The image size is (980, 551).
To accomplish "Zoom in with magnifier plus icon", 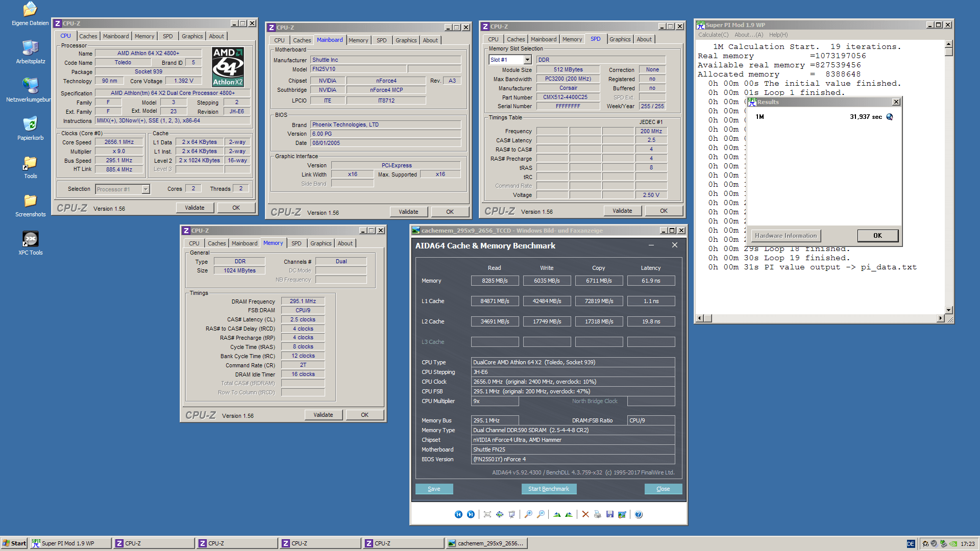I will 528,514.
